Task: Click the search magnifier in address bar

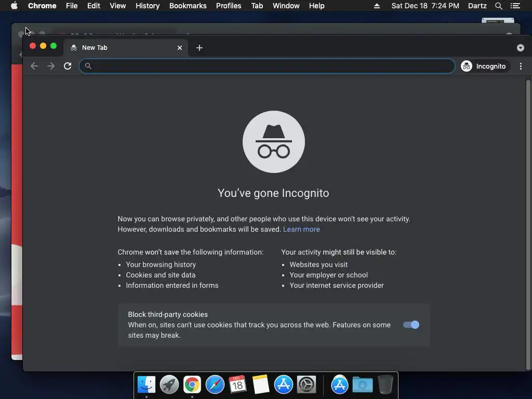Action: [x=88, y=66]
